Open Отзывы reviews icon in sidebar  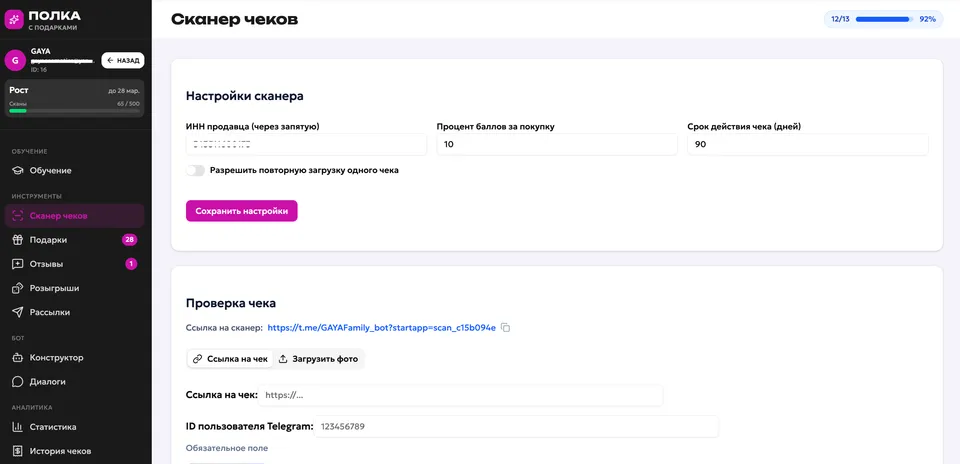[x=17, y=264]
